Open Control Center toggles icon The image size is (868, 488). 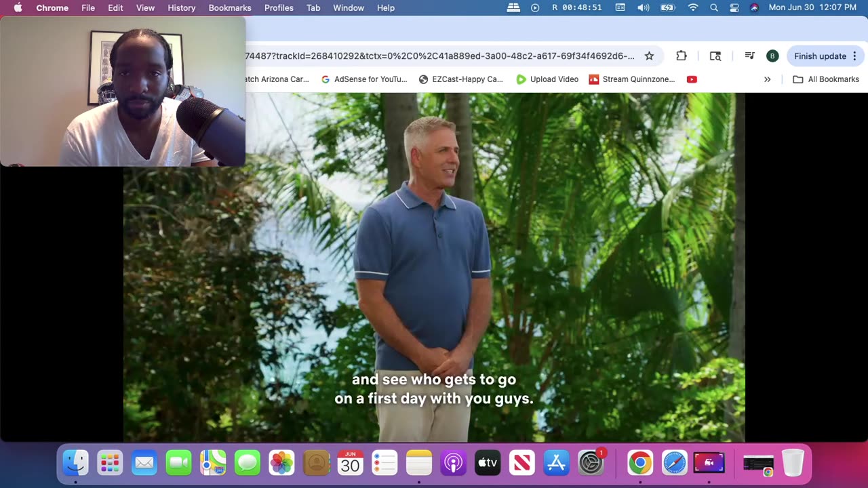(x=734, y=7)
